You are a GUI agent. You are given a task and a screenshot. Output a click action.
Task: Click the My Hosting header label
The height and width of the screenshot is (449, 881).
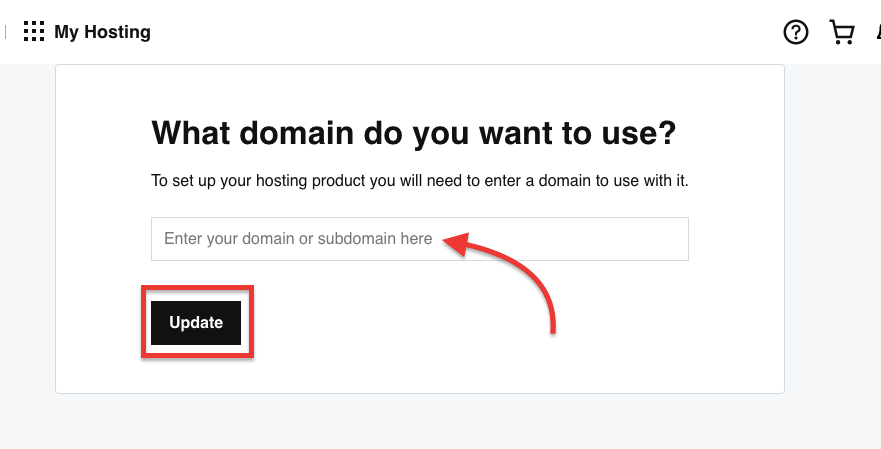tap(102, 32)
